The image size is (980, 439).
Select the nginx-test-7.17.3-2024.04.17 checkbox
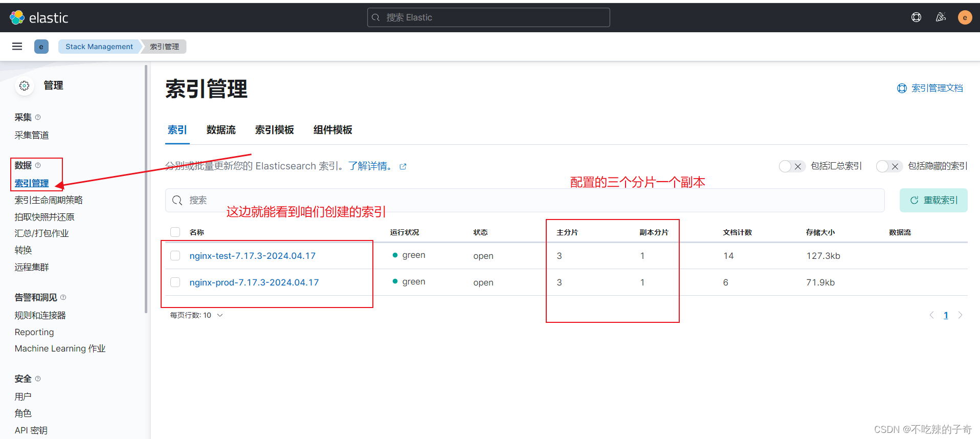pos(175,255)
